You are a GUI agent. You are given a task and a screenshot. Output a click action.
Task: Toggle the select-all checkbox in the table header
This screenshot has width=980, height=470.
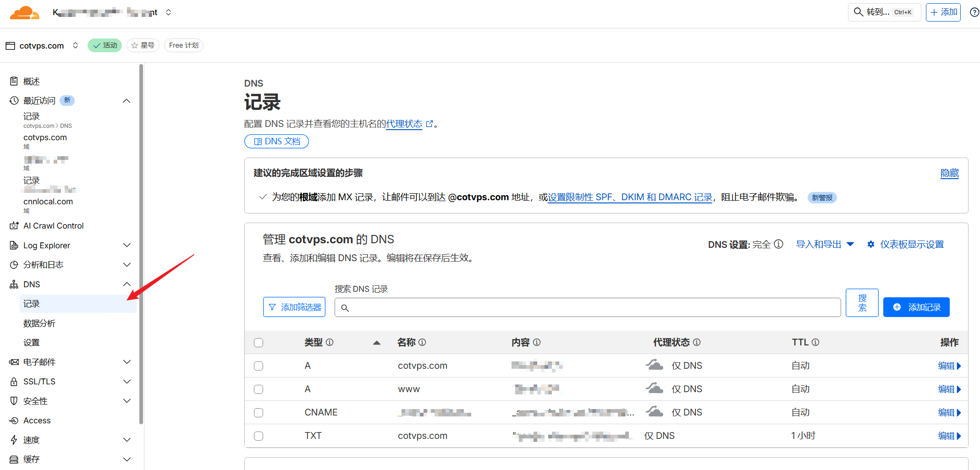click(259, 343)
